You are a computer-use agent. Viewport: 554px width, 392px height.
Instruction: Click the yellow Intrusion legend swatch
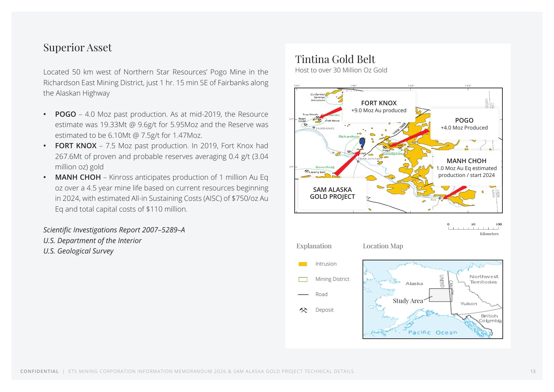[303, 264]
